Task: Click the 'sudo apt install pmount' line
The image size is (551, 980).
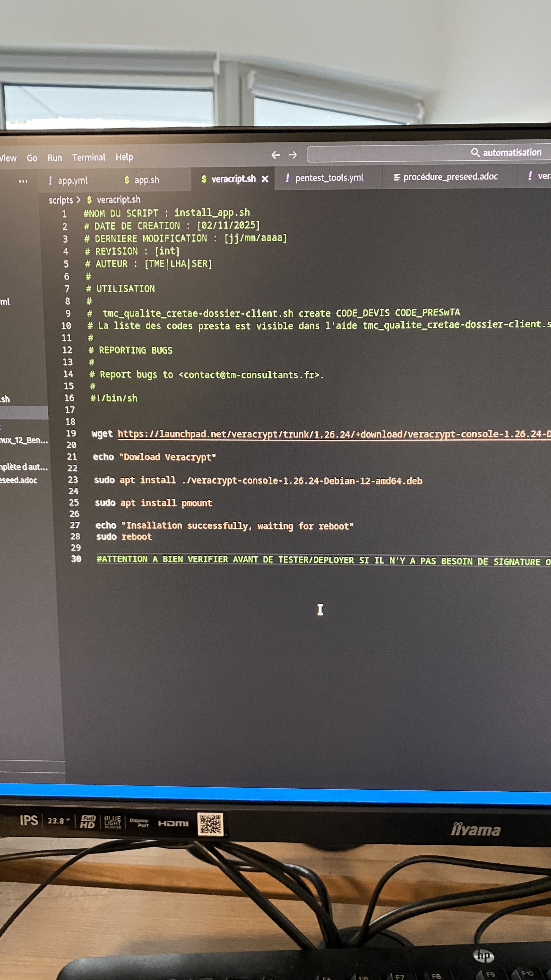Action: point(153,503)
